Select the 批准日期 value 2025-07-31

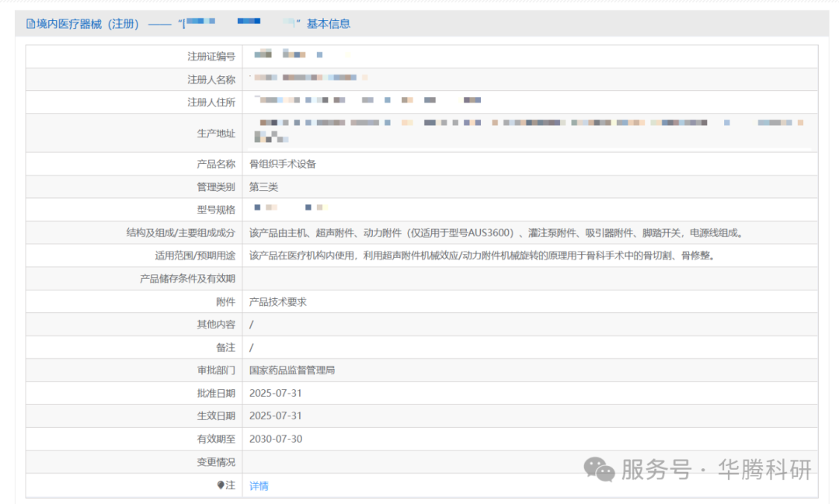pos(275,394)
